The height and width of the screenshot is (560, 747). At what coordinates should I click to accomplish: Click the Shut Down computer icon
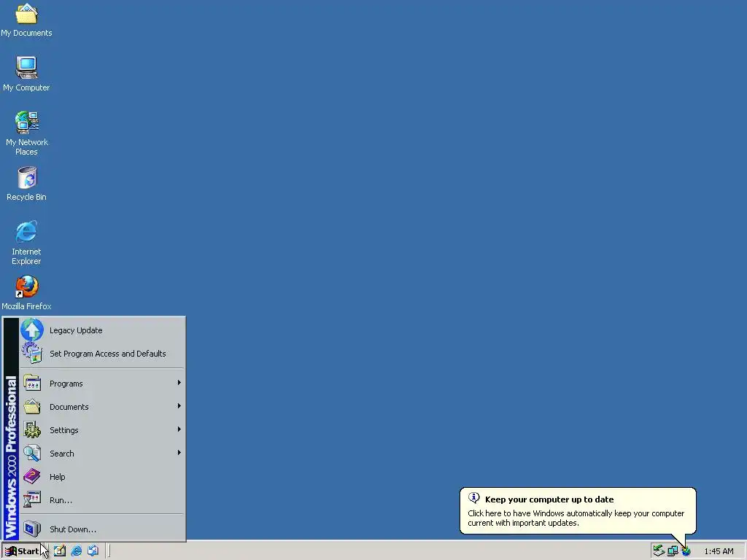click(32, 529)
